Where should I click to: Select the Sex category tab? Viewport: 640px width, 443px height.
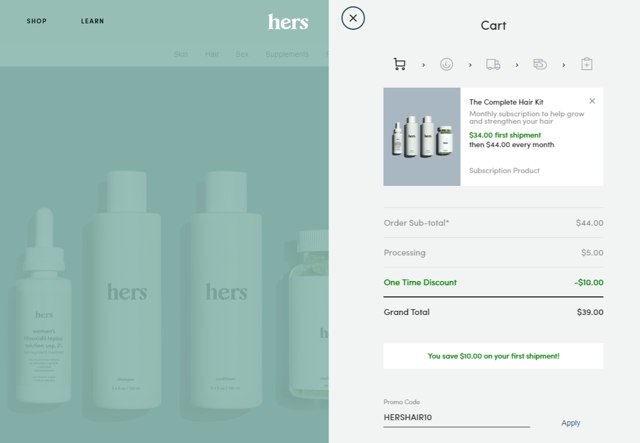click(242, 54)
